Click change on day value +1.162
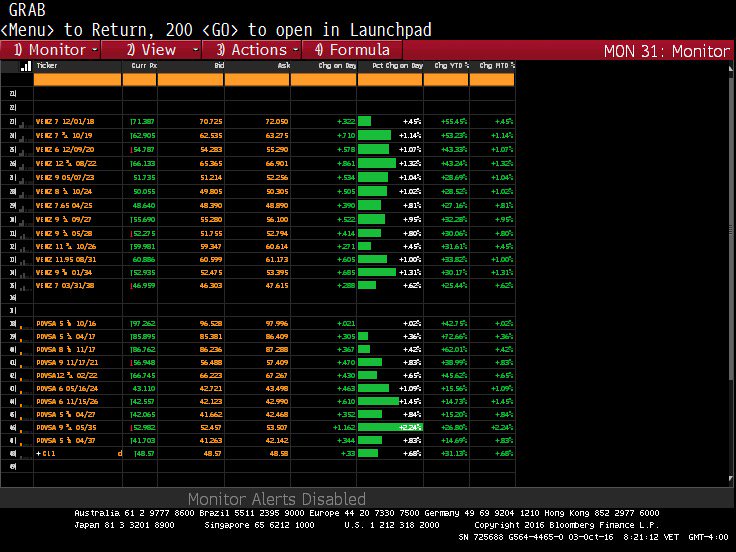This screenshot has height=552, width=736. [x=344, y=428]
